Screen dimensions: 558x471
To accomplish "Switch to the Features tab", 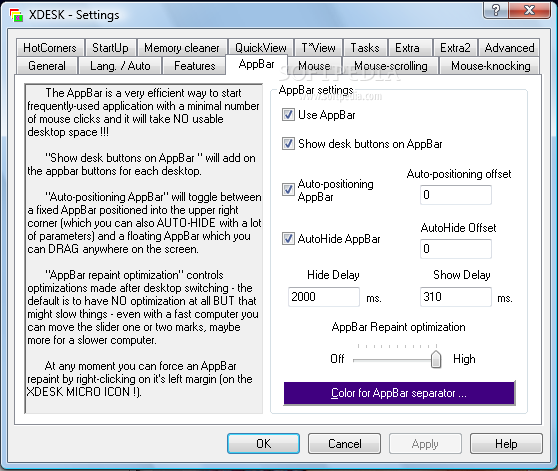I will pyautogui.click(x=195, y=66).
